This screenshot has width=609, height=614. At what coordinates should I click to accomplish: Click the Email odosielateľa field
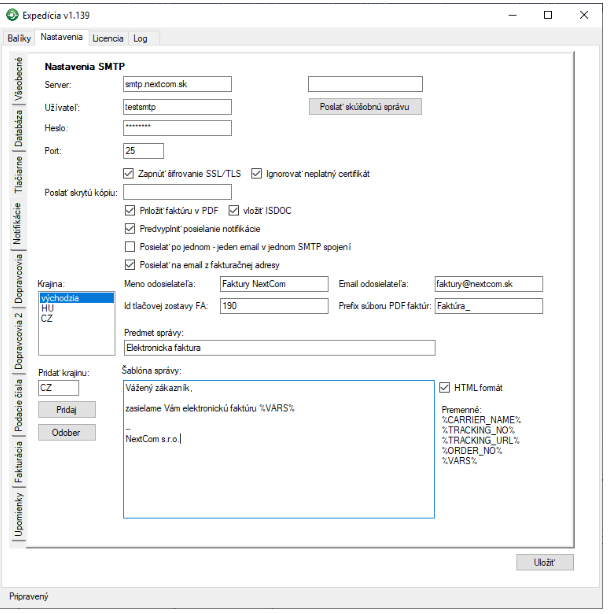[489, 284]
